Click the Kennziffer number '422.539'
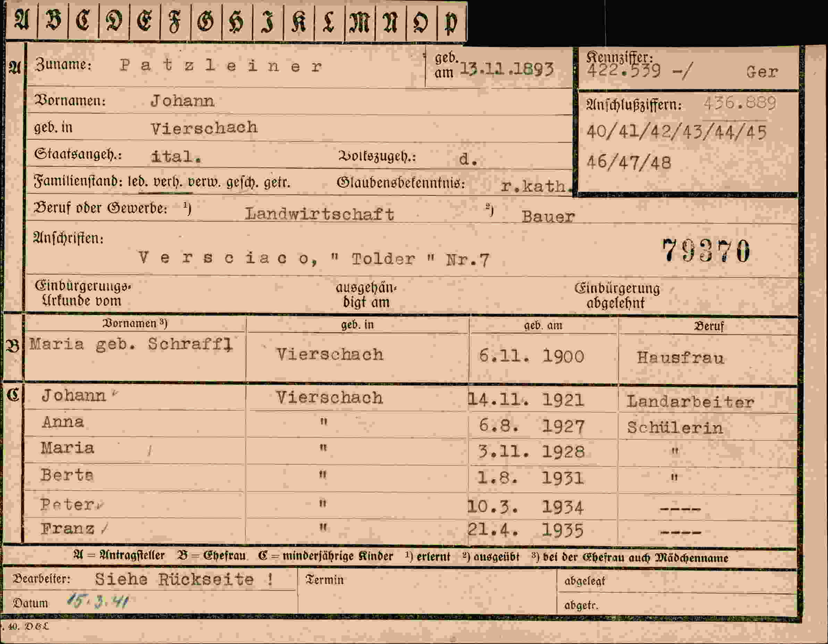This screenshot has width=828, height=644. pyautogui.click(x=624, y=70)
